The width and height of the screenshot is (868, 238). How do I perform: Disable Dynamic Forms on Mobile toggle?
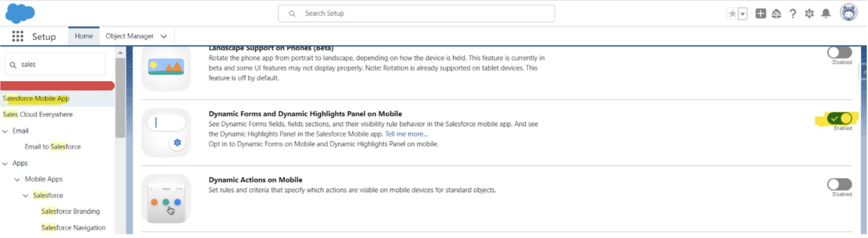click(x=839, y=118)
